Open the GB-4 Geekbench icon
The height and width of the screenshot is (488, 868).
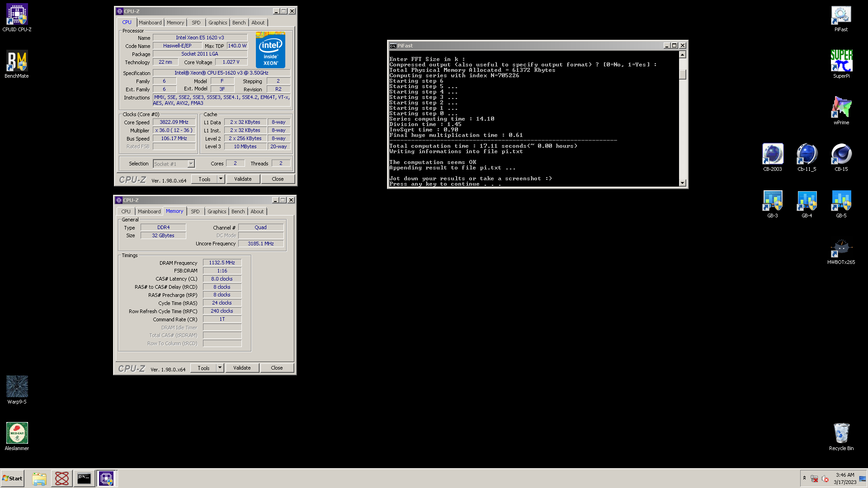pyautogui.click(x=807, y=204)
